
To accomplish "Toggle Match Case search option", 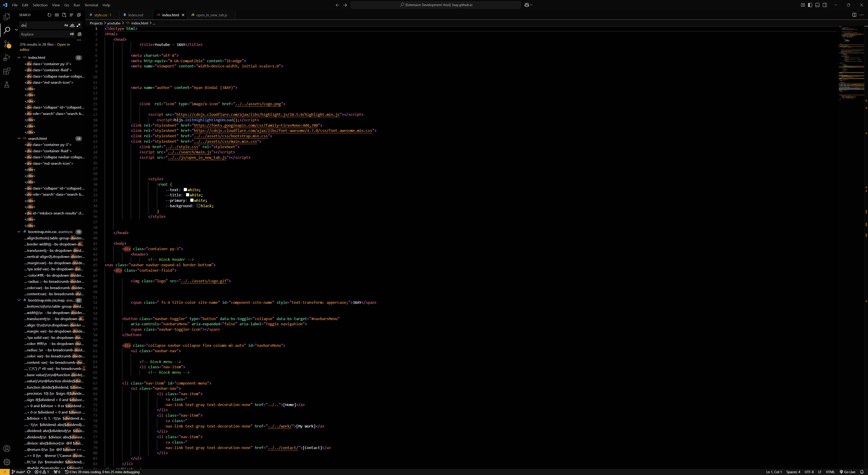I will (x=66, y=25).
